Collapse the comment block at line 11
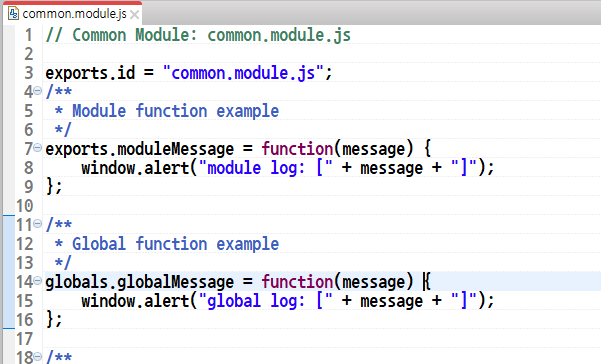 click(x=37, y=223)
